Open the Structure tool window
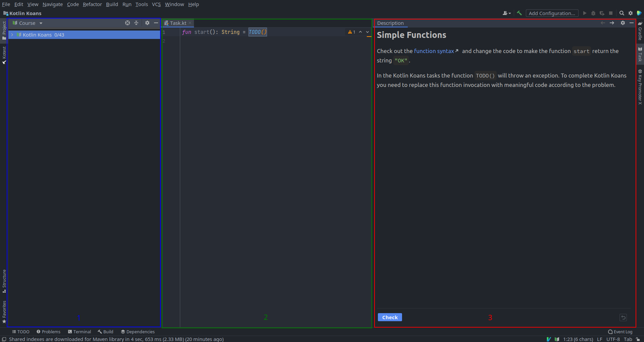The width and height of the screenshot is (644, 342). coord(4,281)
